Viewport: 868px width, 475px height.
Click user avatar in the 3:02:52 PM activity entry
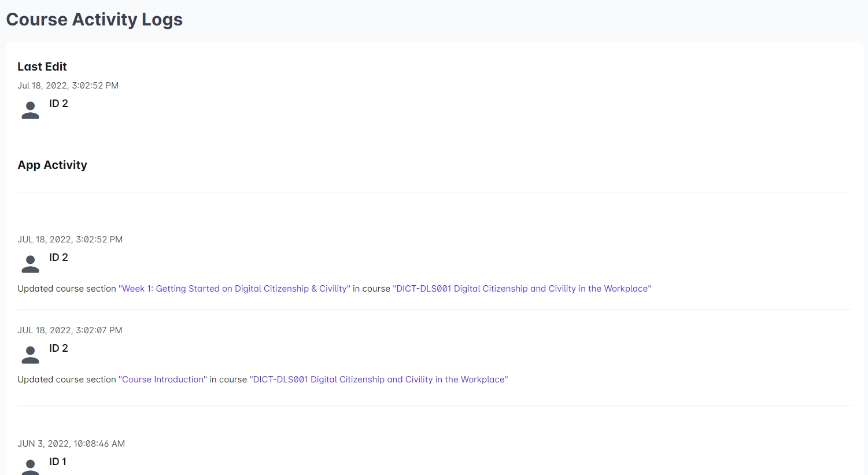pyautogui.click(x=30, y=264)
